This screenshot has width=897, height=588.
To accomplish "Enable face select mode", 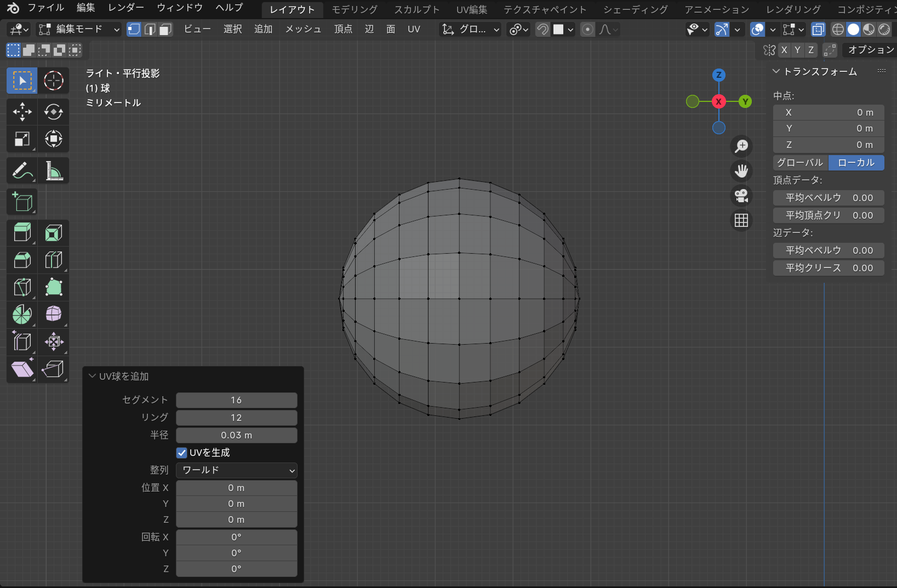I will (165, 30).
